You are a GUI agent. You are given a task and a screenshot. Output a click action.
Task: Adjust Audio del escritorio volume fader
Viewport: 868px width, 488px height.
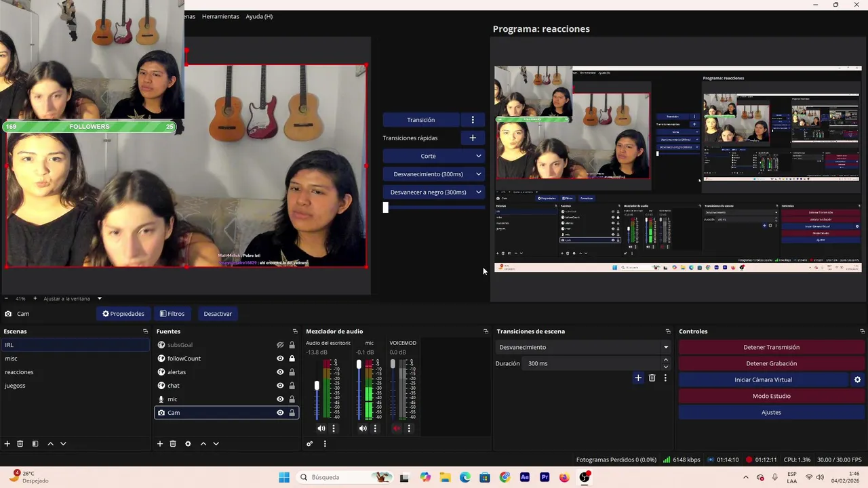(317, 386)
